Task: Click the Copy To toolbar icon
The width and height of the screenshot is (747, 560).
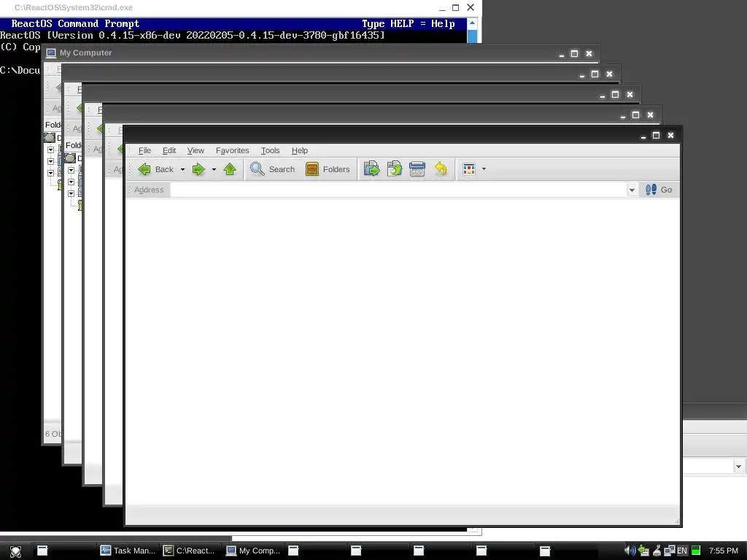Action: point(395,168)
